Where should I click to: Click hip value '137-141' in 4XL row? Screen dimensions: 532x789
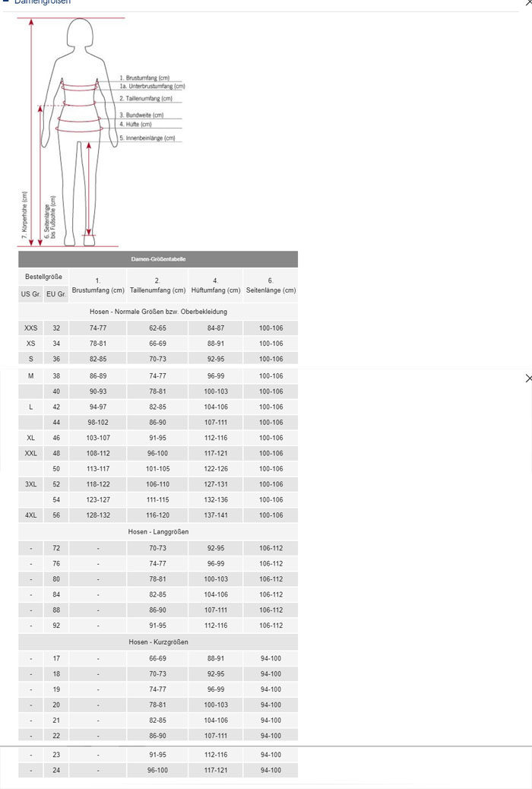(x=216, y=515)
